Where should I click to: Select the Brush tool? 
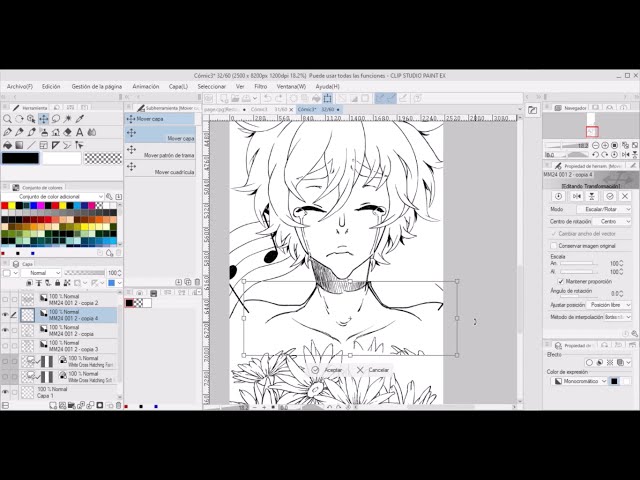coord(31,132)
